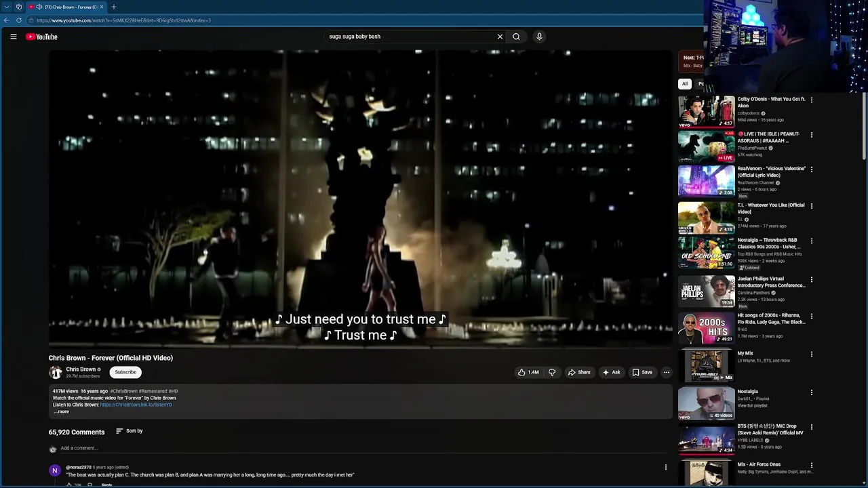Subscribe to Chris Brown channel
Image resolution: width=868 pixels, height=488 pixels.
(125, 372)
